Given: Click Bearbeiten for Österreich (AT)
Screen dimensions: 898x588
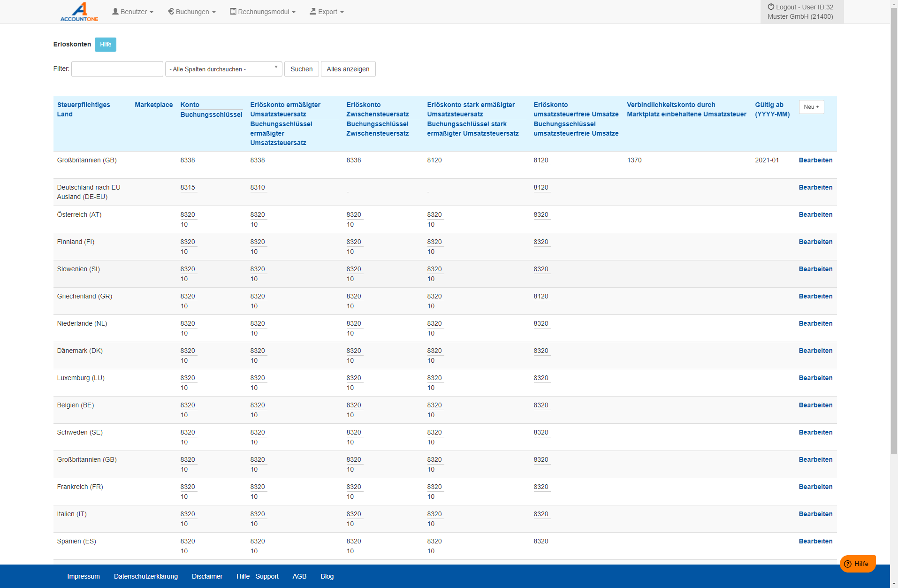Looking at the screenshot, I should [815, 214].
